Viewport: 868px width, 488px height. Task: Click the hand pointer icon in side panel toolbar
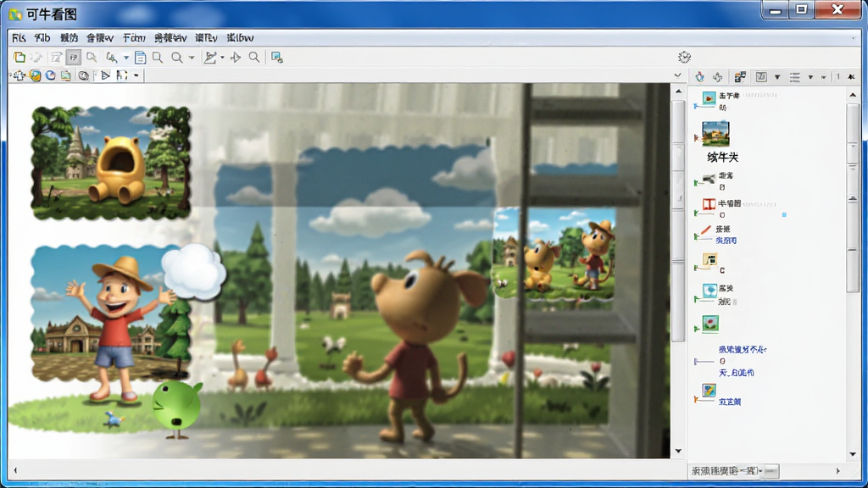[x=699, y=77]
